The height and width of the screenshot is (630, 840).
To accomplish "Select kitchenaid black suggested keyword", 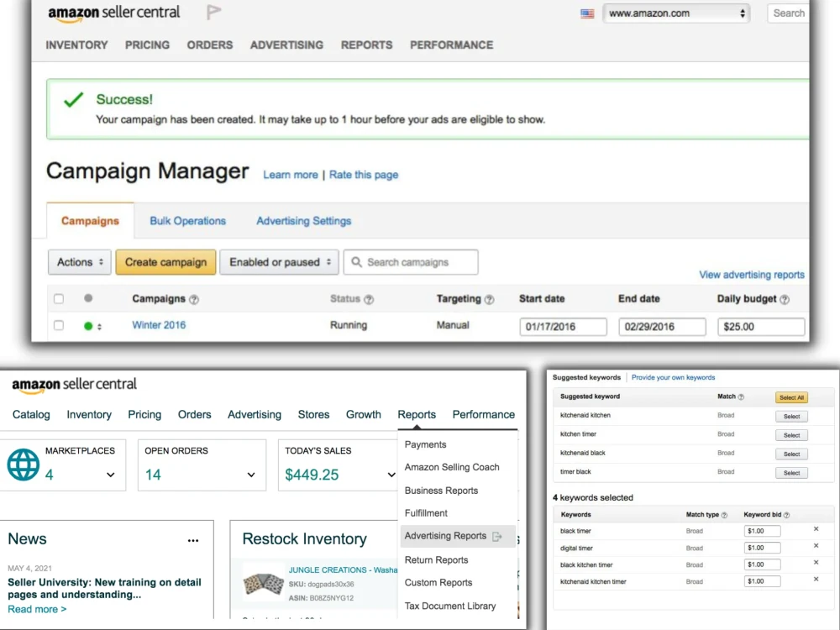I will click(791, 454).
